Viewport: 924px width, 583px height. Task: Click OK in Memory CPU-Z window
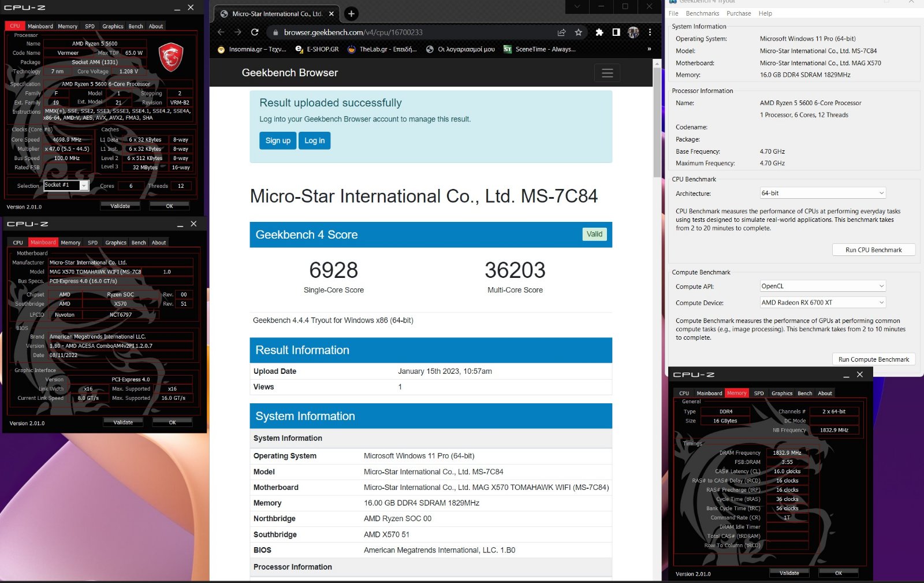839,573
